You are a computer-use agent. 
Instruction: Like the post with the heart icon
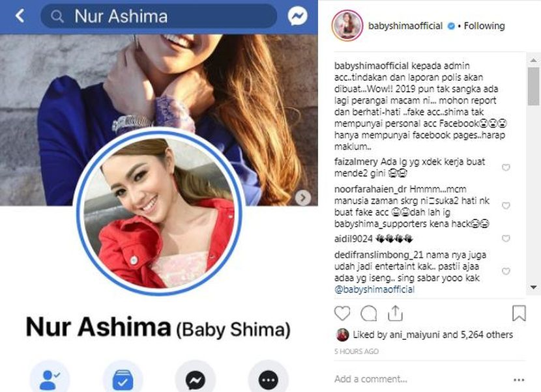(x=342, y=313)
